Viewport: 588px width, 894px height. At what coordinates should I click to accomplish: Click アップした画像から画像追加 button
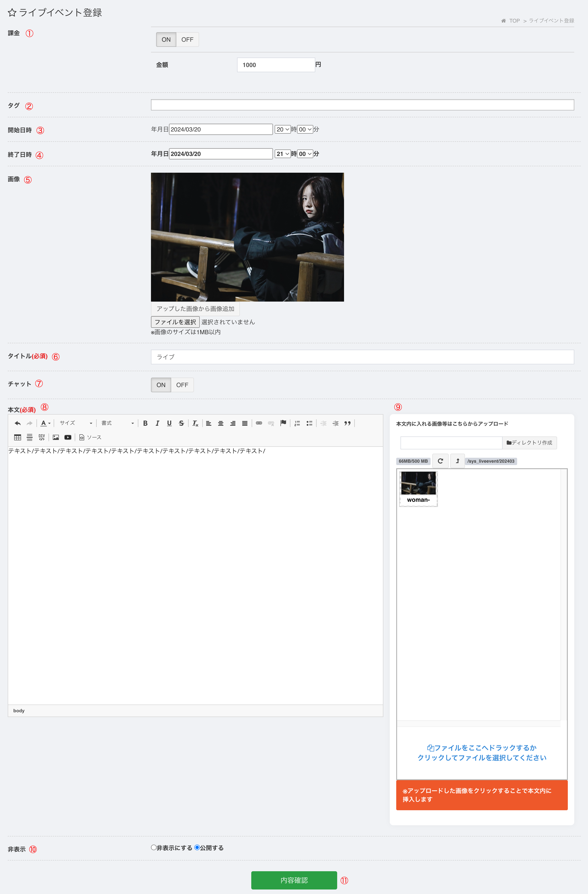click(195, 309)
